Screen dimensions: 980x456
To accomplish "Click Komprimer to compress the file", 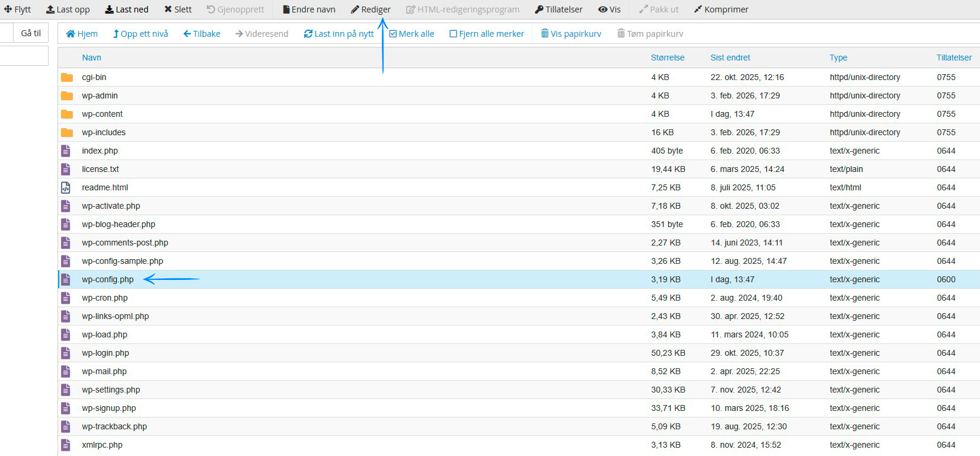I will [x=721, y=9].
